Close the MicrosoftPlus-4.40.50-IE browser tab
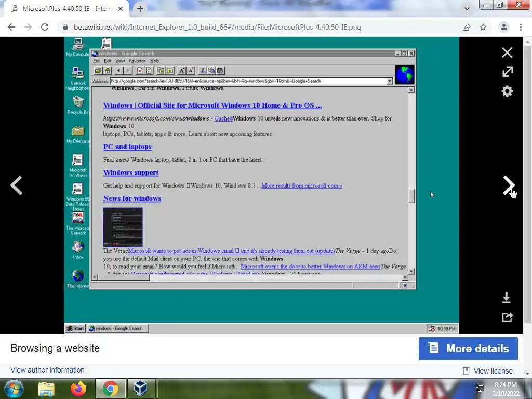The image size is (532, 399). (x=121, y=9)
